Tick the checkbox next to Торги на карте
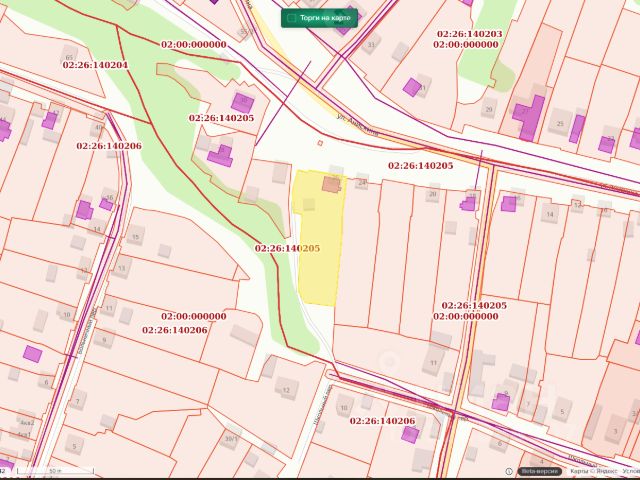 [x=291, y=18]
